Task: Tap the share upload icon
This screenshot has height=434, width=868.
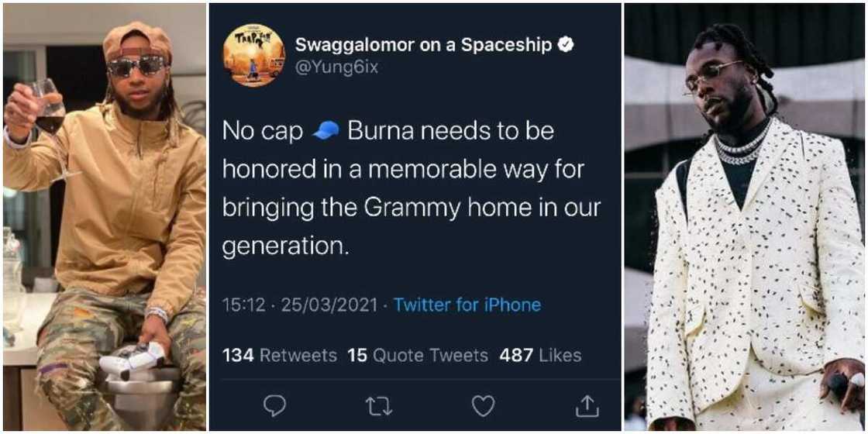Action: (587, 405)
